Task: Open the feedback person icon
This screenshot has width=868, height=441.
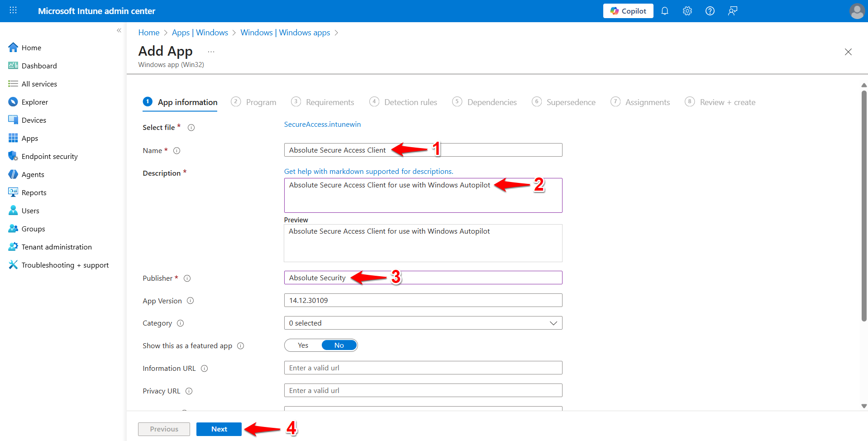Action: 733,11
